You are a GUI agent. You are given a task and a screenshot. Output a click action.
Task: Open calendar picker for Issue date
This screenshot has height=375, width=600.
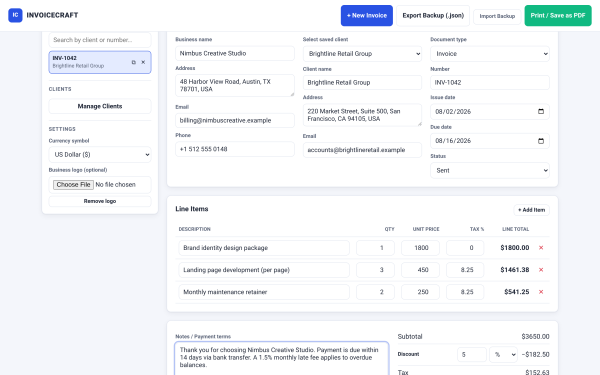(x=541, y=111)
